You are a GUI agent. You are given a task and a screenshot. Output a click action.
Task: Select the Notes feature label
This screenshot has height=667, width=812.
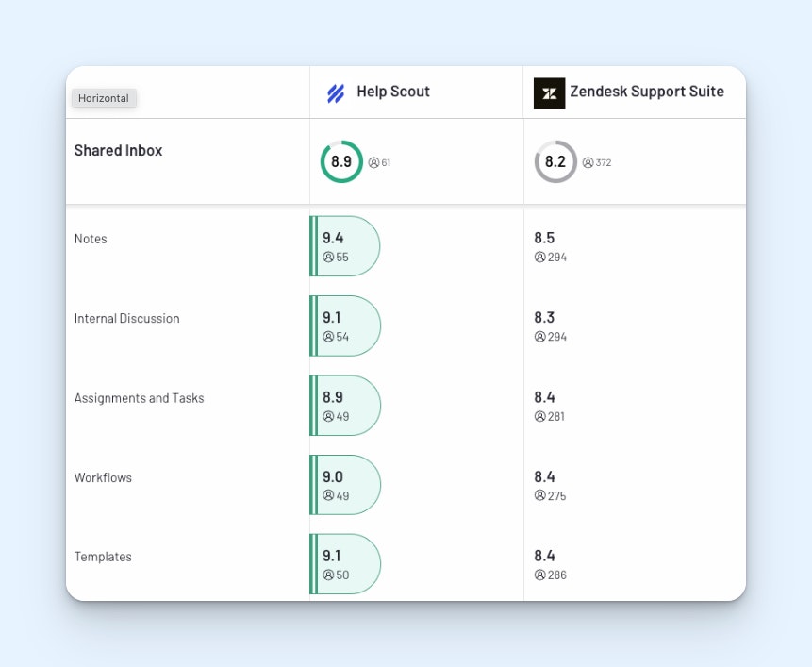[91, 239]
